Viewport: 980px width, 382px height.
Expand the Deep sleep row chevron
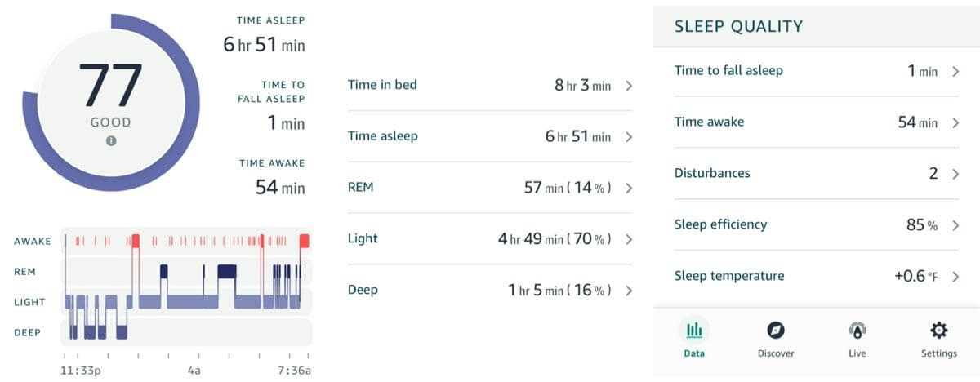pyautogui.click(x=629, y=291)
